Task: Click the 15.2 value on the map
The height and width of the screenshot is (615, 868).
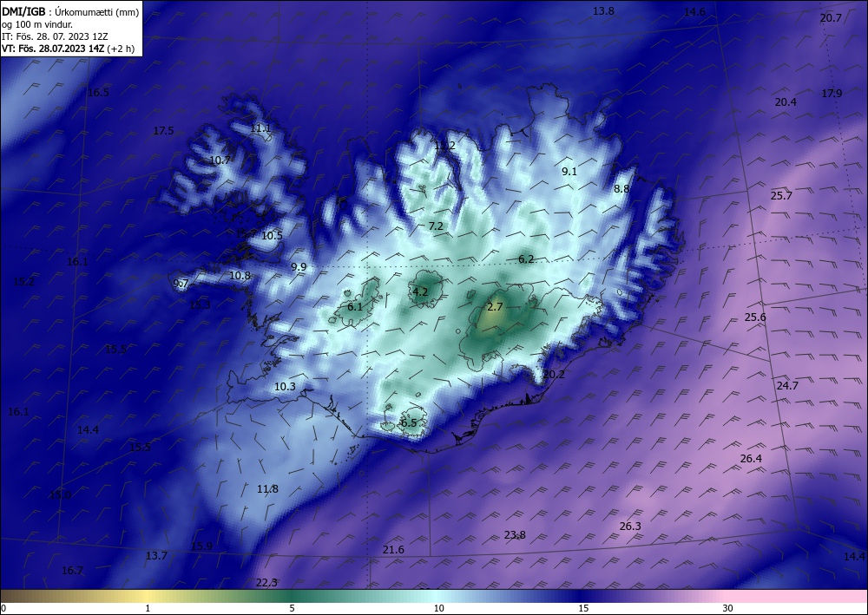Action: (23, 282)
